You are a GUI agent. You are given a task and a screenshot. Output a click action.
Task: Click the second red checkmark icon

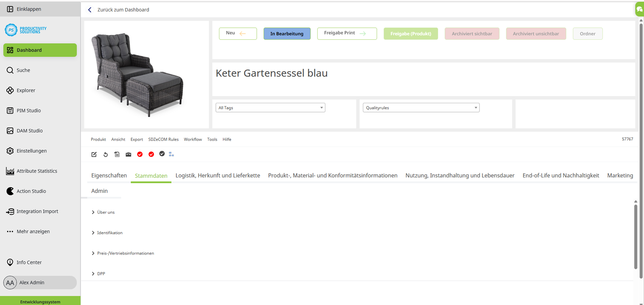151,154
